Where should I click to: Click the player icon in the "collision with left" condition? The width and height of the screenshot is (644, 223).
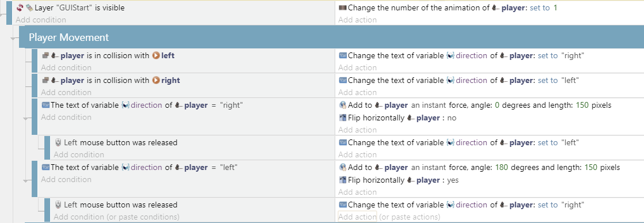tap(55, 55)
